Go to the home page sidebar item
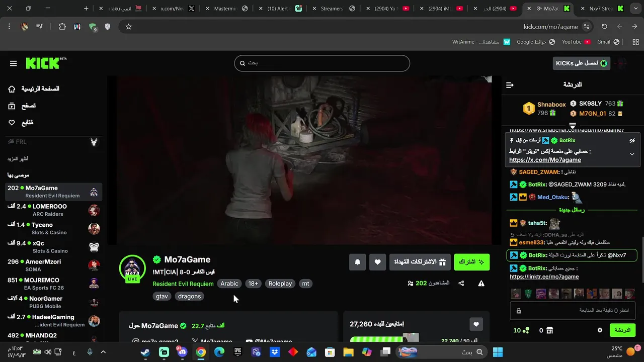The image size is (644, 362). pyautogui.click(x=34, y=89)
